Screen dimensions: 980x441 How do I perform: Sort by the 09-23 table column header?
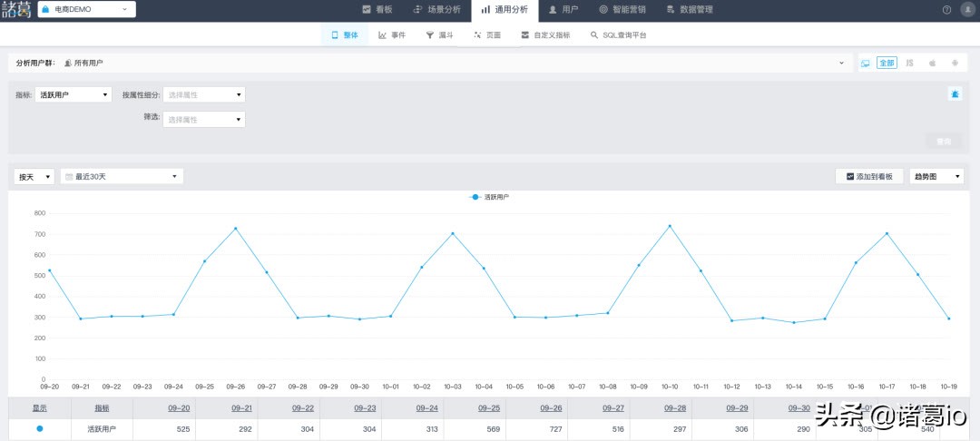pos(365,408)
